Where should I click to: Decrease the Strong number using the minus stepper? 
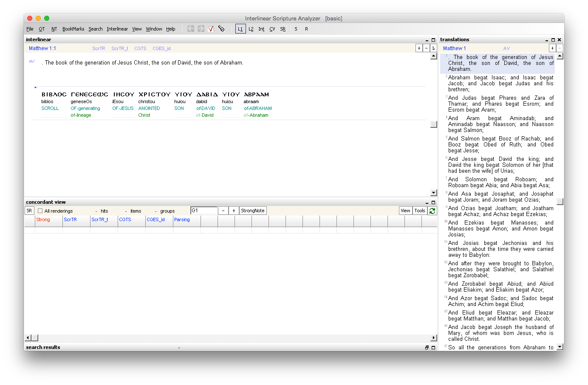pyautogui.click(x=223, y=210)
